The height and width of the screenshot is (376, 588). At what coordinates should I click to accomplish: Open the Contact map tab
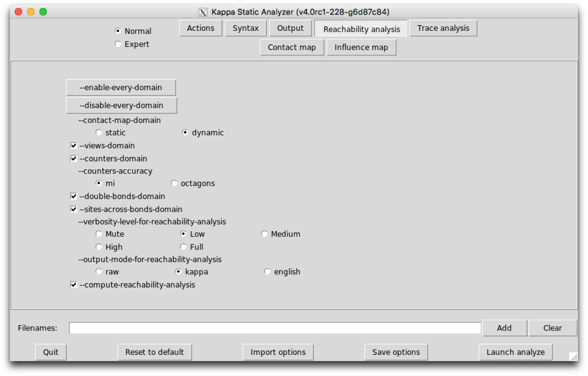click(292, 47)
